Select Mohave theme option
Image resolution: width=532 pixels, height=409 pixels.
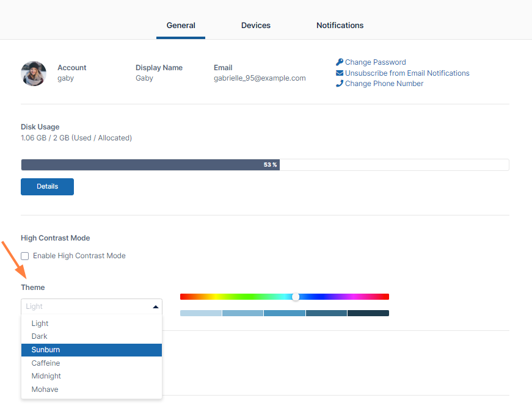45,389
